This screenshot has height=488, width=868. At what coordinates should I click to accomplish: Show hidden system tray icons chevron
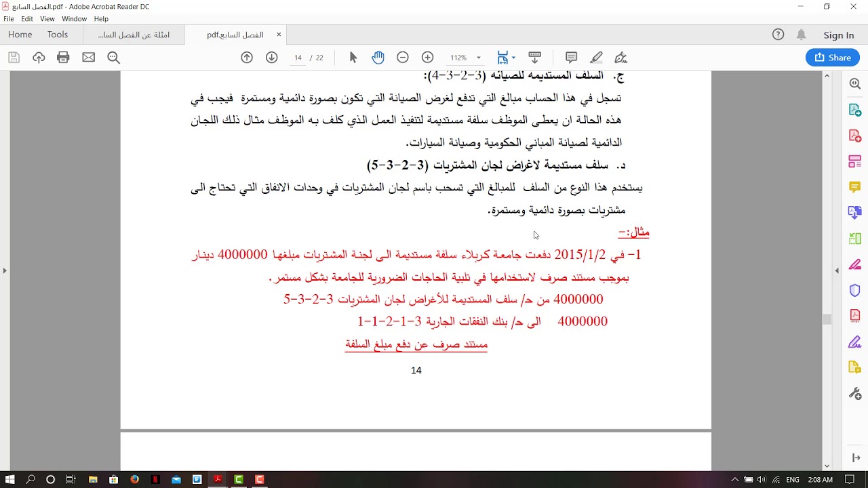tap(735, 480)
